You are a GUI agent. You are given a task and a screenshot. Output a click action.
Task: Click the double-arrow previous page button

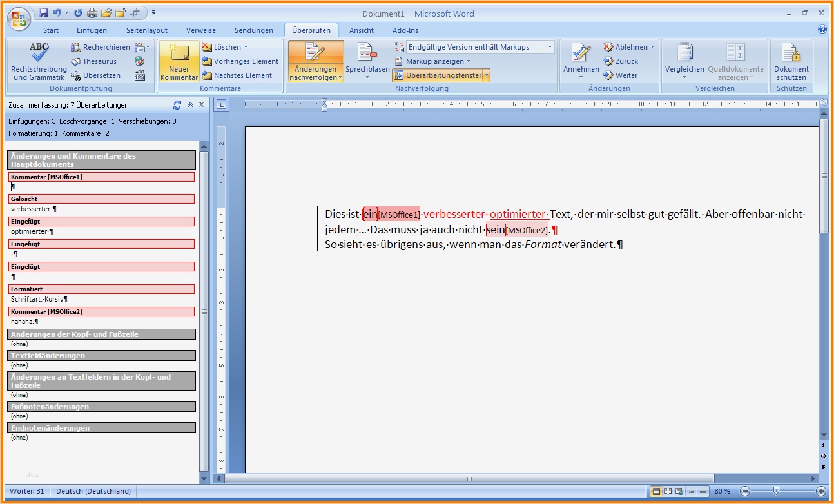coord(823,445)
